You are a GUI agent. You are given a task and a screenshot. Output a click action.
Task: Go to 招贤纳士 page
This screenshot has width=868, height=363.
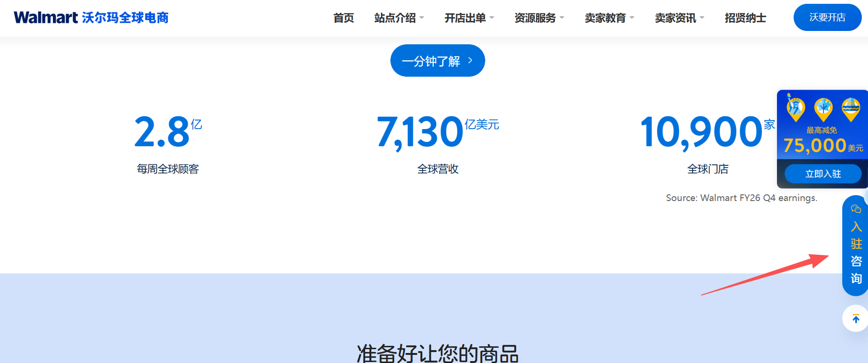[x=745, y=18]
